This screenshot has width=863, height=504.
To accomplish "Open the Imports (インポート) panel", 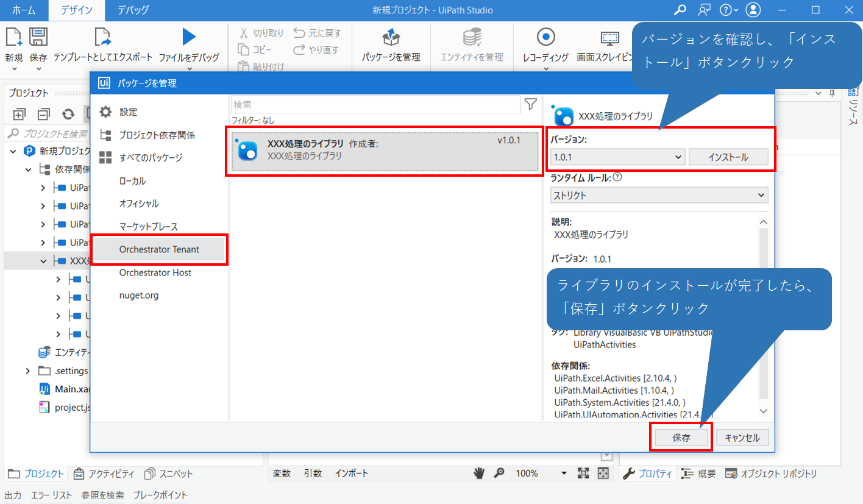I will coord(351,473).
